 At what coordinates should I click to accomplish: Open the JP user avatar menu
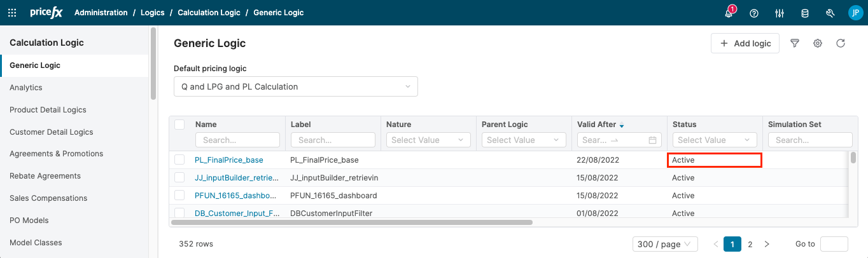pos(855,13)
